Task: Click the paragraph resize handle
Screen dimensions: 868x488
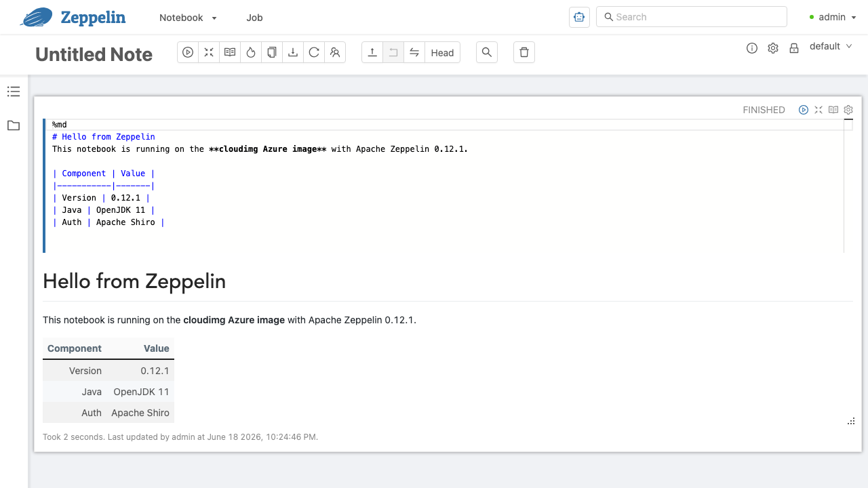Action: coord(851,421)
